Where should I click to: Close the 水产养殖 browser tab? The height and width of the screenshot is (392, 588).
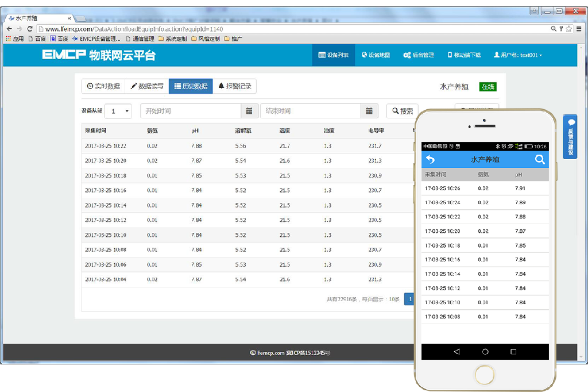point(69,18)
